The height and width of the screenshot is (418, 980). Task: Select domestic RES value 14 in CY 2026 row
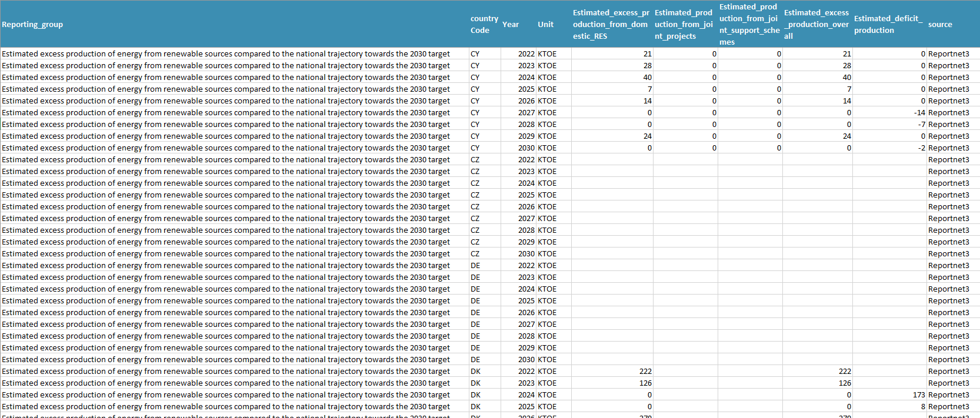coord(647,101)
